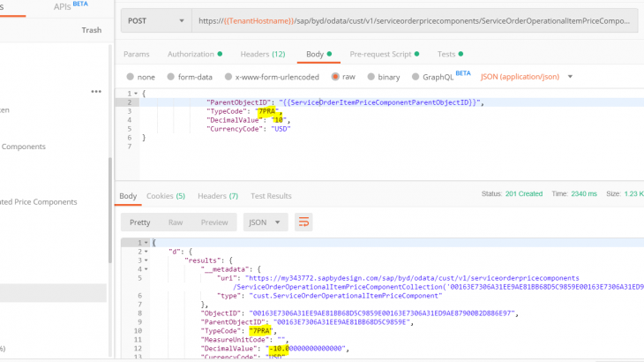Screen dimensions: 644x362
Task: Open the three-dots collection options menu
Action: (95, 91)
